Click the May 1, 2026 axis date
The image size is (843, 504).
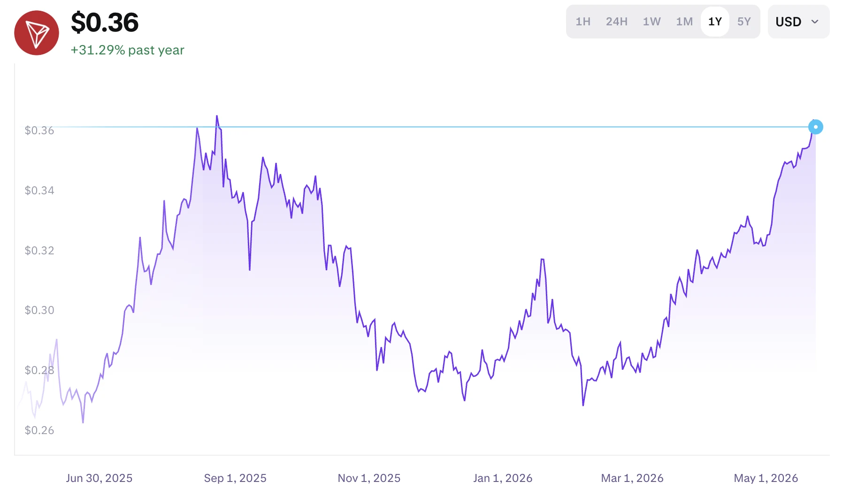coord(766,478)
